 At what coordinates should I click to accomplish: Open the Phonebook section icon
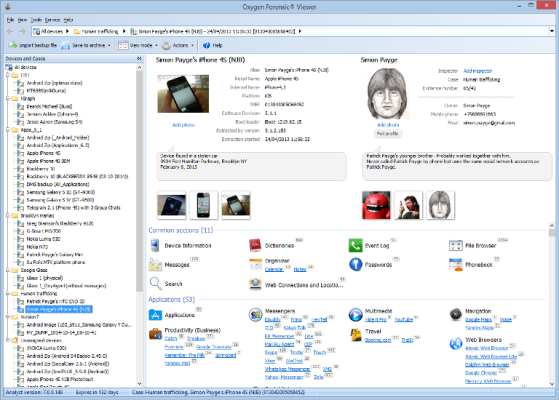[x=456, y=265]
